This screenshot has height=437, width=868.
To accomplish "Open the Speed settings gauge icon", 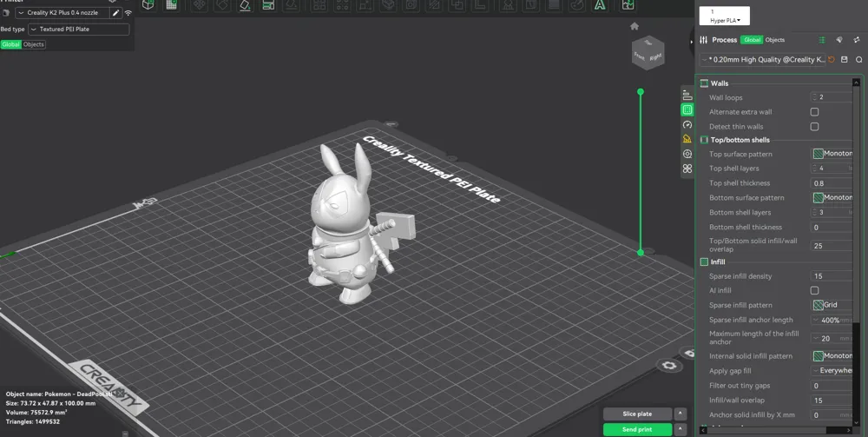I will coord(687,124).
